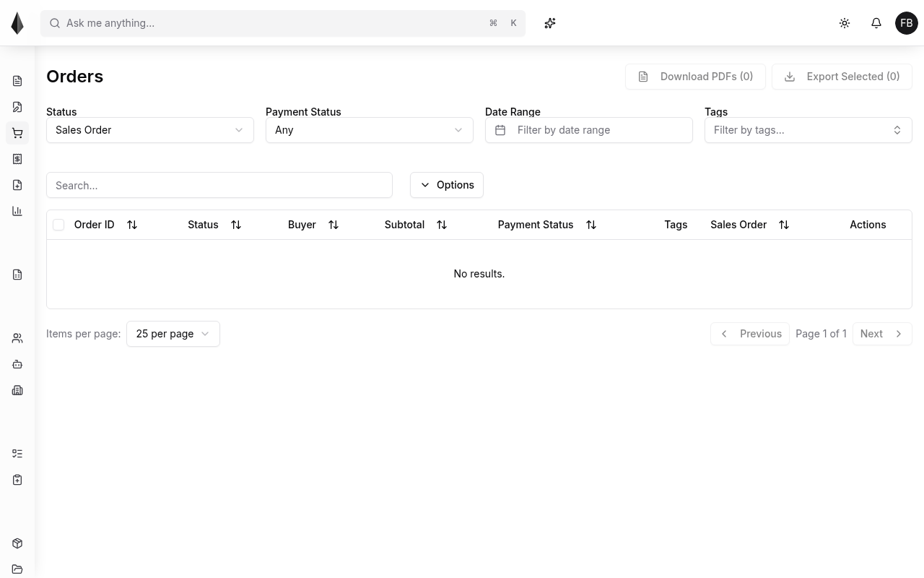Click Download PDFs (0) button
The width and height of the screenshot is (924, 578).
tap(695, 77)
